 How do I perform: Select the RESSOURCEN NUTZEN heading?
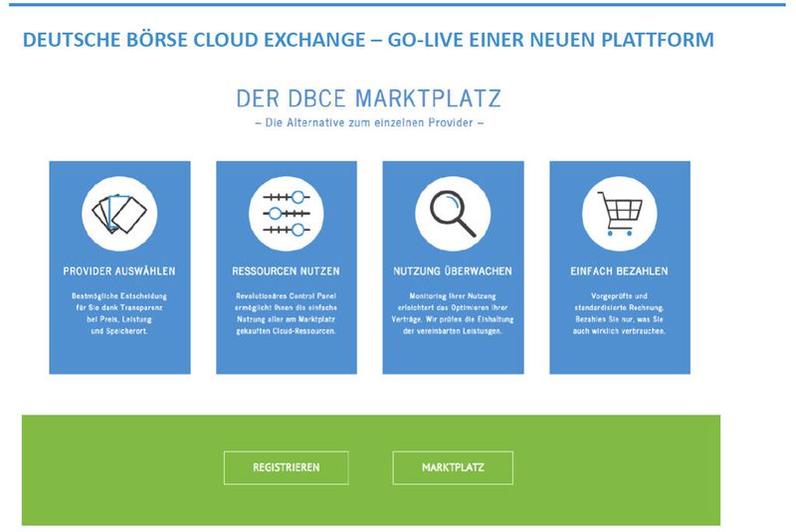pyautogui.click(x=287, y=270)
